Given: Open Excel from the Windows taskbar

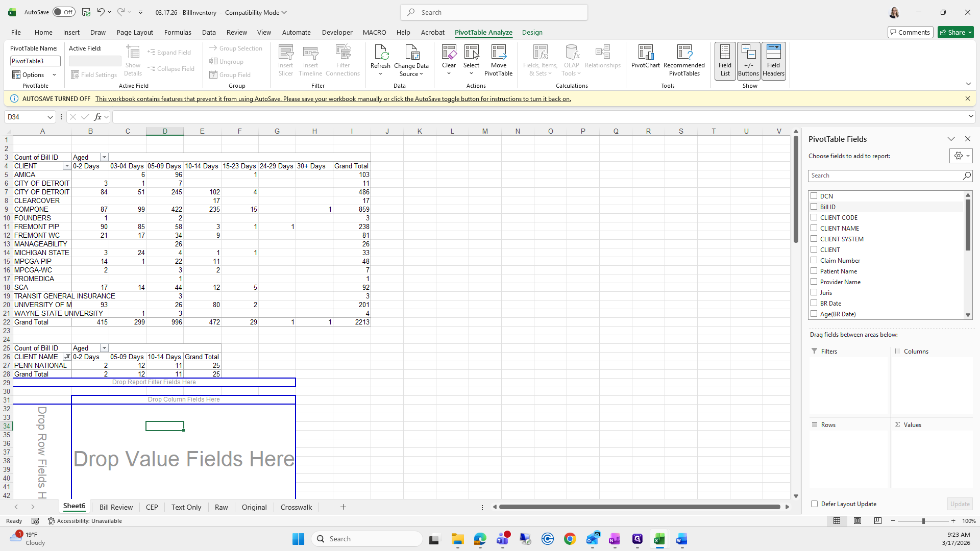Looking at the screenshot, I should (x=659, y=539).
